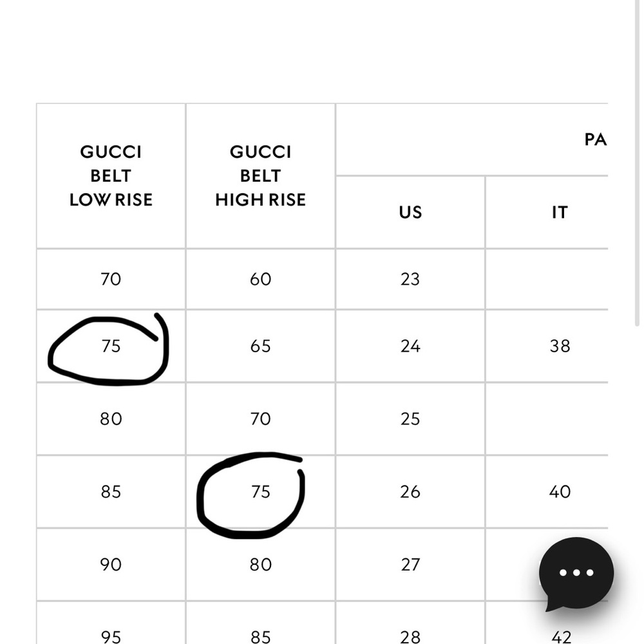Click circled 75 in High Rise column

tap(260, 492)
